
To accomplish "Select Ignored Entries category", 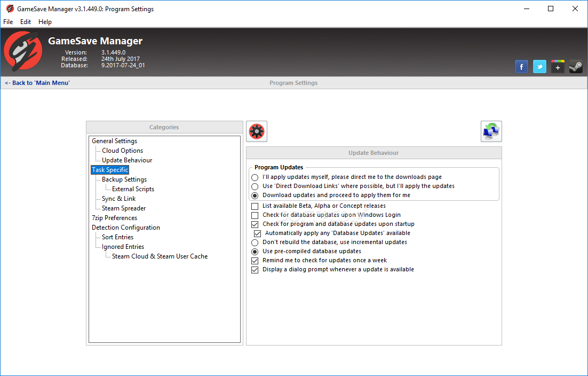I will point(123,247).
